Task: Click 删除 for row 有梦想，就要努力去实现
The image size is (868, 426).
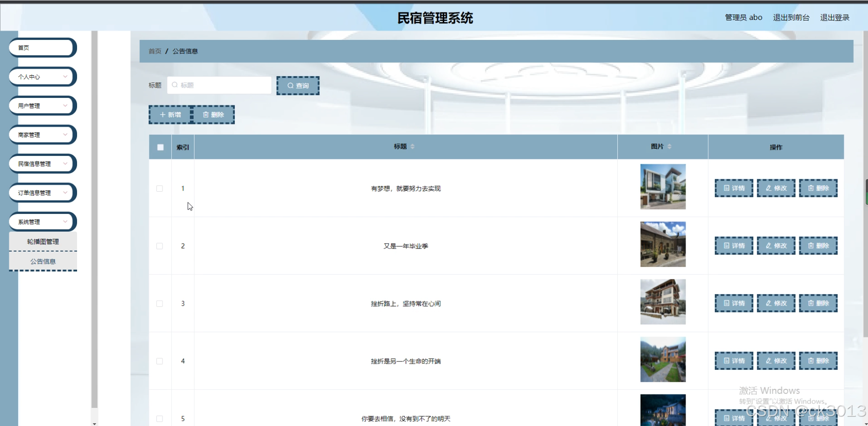Action: [x=818, y=188]
